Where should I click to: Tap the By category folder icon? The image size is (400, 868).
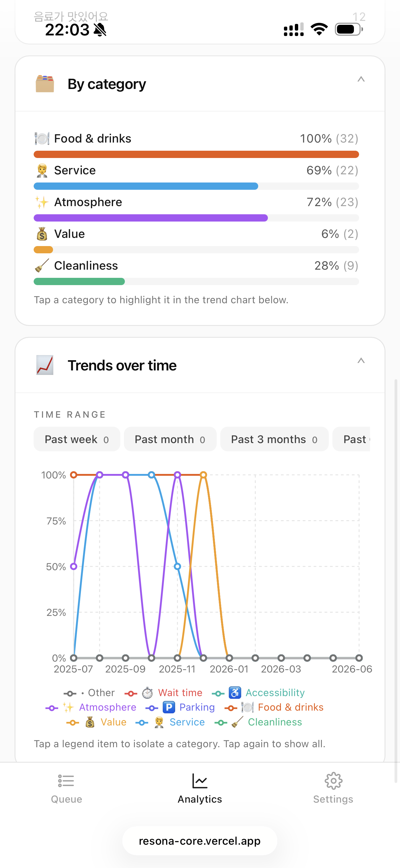pyautogui.click(x=45, y=84)
